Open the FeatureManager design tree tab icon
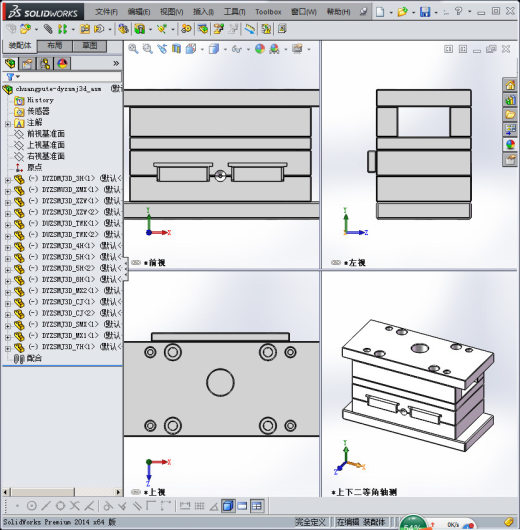 pyautogui.click(x=10, y=63)
